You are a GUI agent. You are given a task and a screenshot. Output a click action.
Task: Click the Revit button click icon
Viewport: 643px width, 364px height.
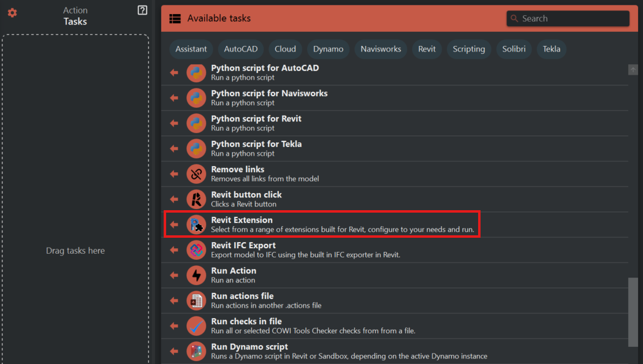point(196,199)
